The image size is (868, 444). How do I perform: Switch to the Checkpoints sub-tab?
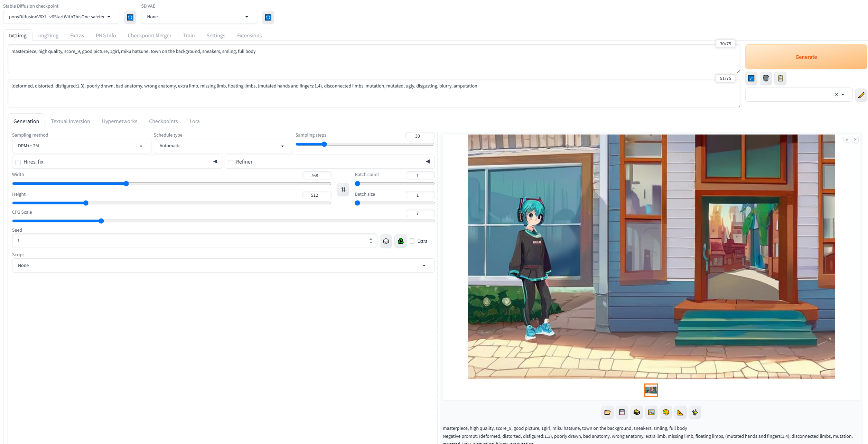(x=163, y=121)
